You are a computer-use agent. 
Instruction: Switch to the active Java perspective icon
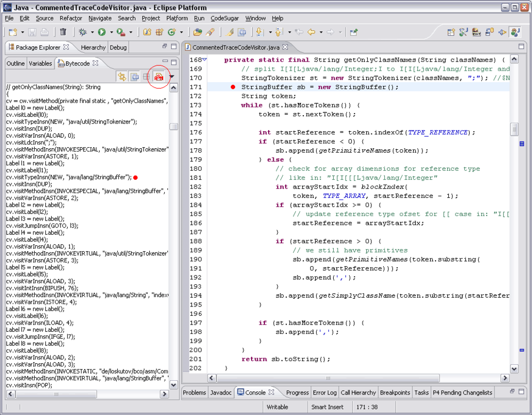pos(515,33)
